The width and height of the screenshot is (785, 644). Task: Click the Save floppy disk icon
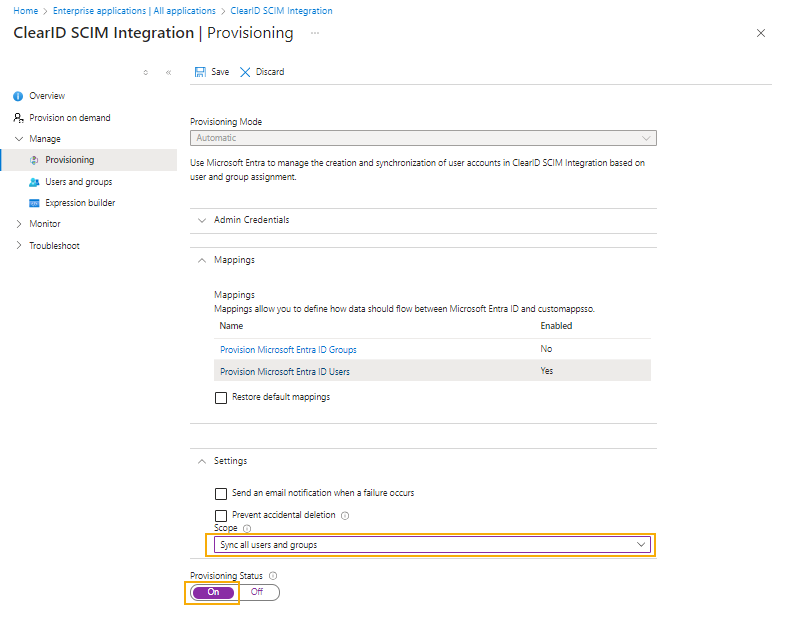click(200, 72)
